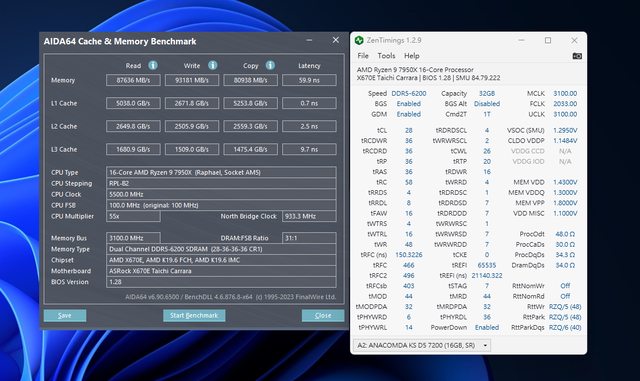Select the tCL value 28
Screen dimensions: 640x381
point(409,130)
